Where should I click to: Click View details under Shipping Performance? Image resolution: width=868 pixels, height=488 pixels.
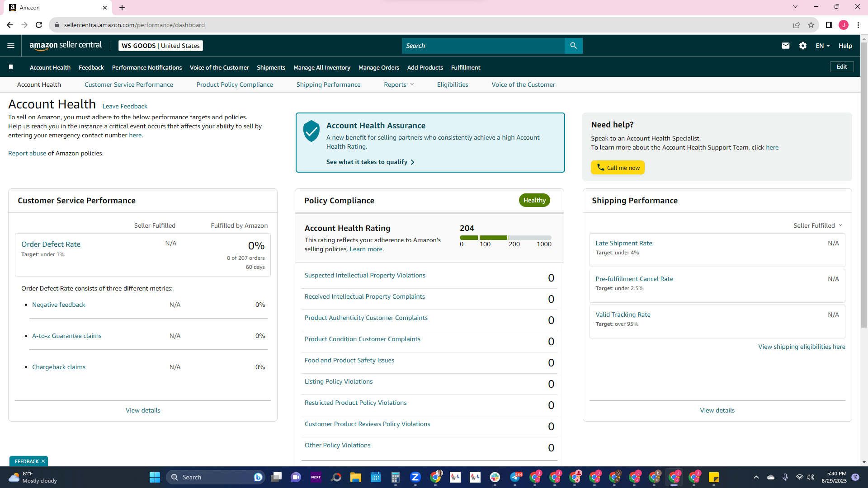(x=717, y=410)
